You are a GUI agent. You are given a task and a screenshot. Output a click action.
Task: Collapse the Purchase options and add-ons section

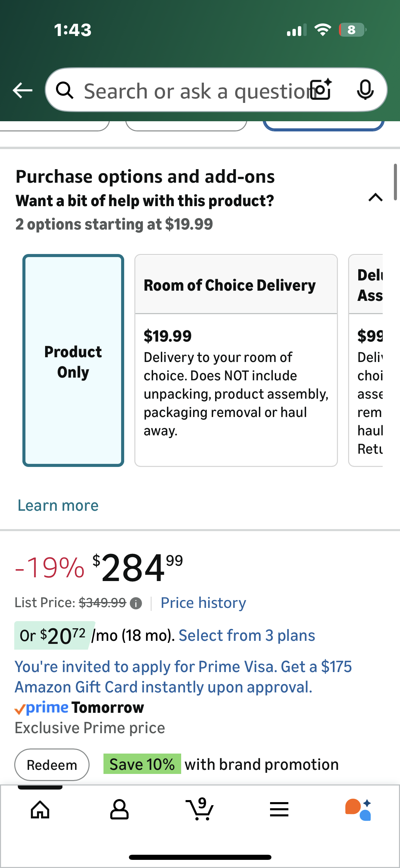click(375, 198)
